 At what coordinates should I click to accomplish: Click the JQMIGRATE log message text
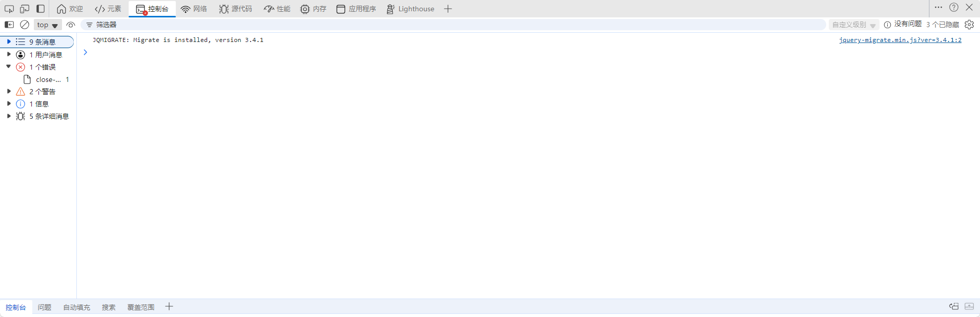(178, 40)
